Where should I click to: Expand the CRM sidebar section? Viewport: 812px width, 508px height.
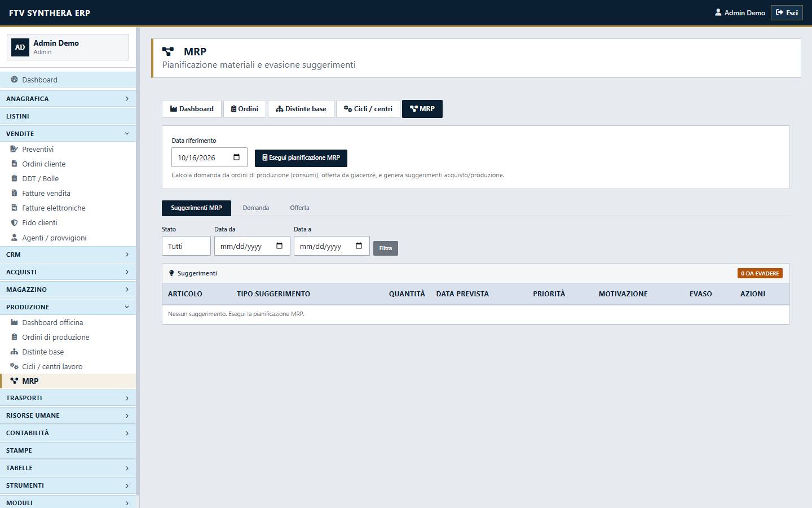coord(68,255)
